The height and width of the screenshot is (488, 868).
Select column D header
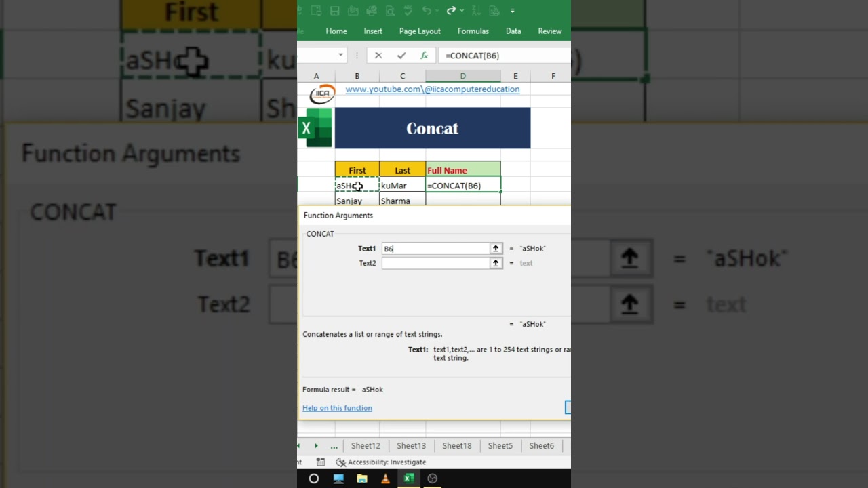[463, 76]
